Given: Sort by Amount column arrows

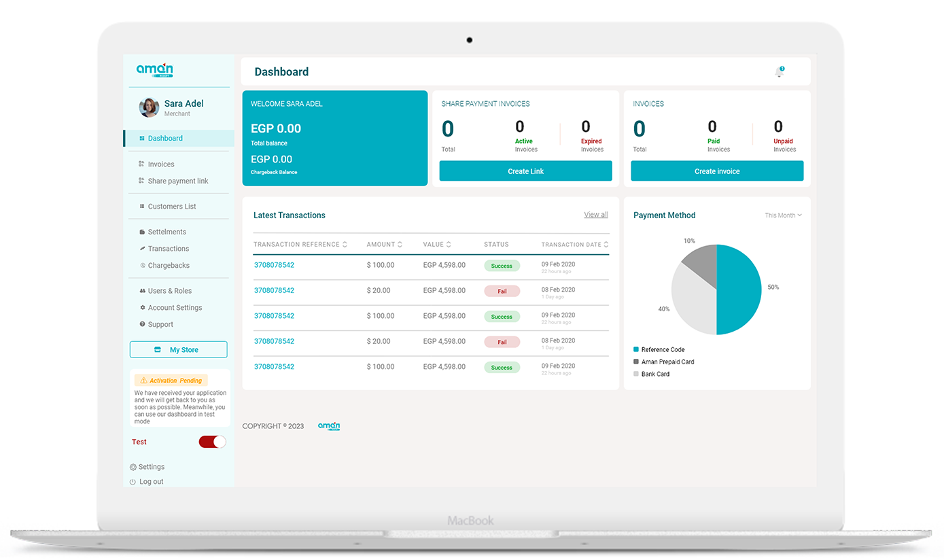Looking at the screenshot, I should [400, 245].
